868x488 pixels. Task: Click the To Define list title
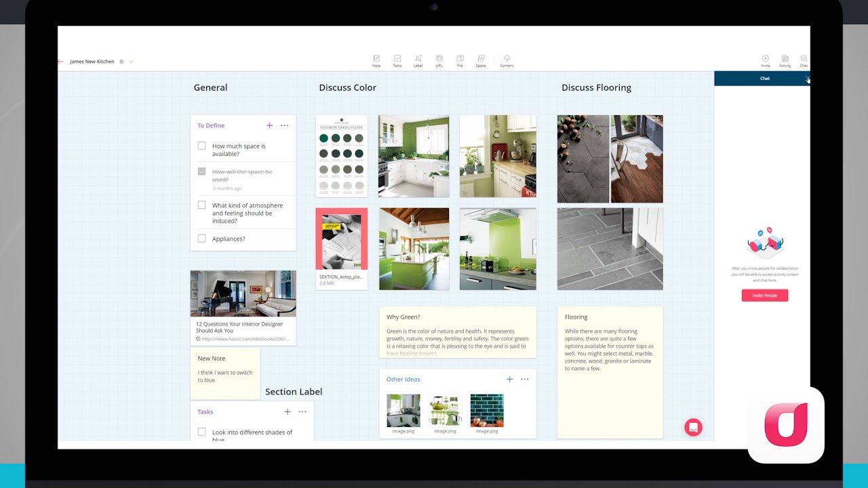pos(211,125)
